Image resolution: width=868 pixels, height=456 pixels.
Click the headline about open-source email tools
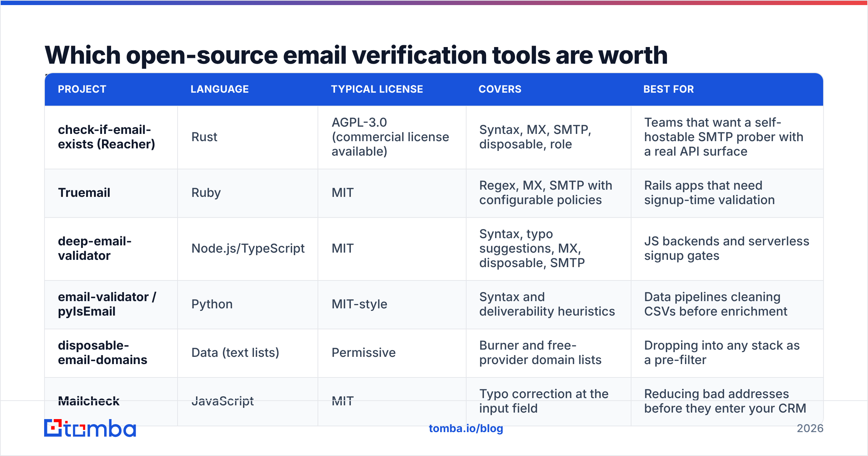point(356,55)
